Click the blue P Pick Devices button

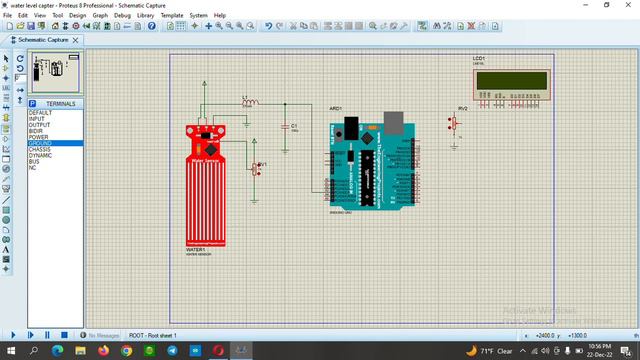pyautogui.click(x=33, y=104)
